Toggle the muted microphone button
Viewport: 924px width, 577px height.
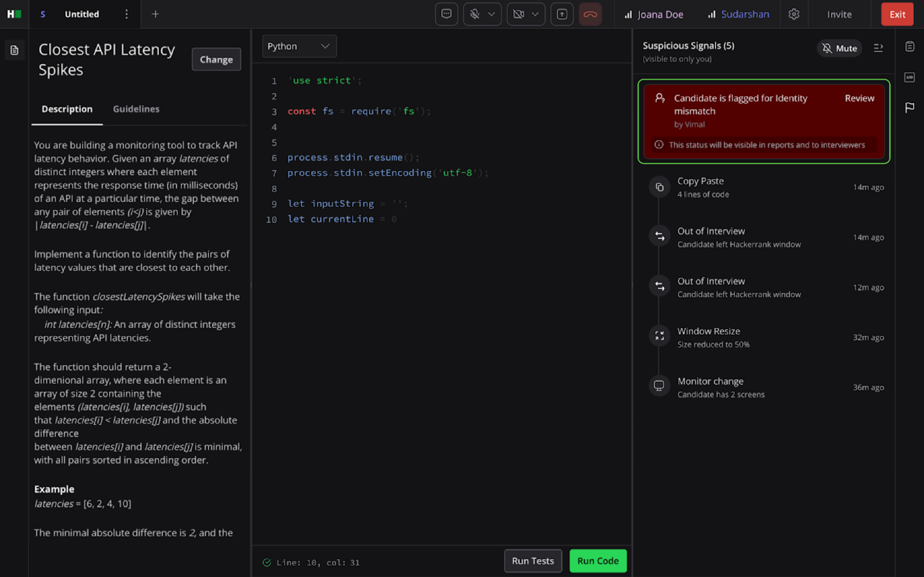pyautogui.click(x=475, y=14)
